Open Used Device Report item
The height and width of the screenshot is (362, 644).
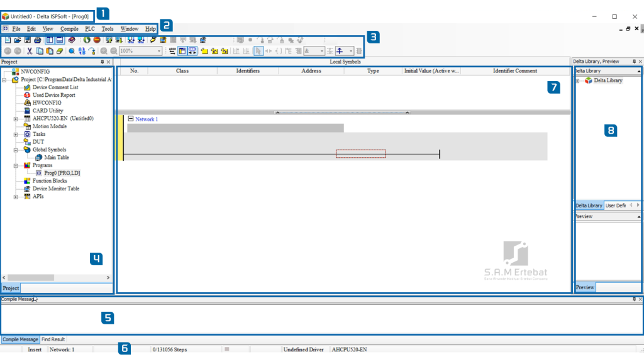click(x=54, y=95)
